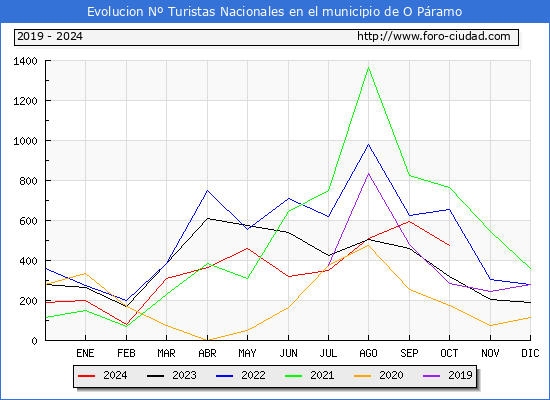
Task: Click the JUL month axis label
Action: click(328, 353)
